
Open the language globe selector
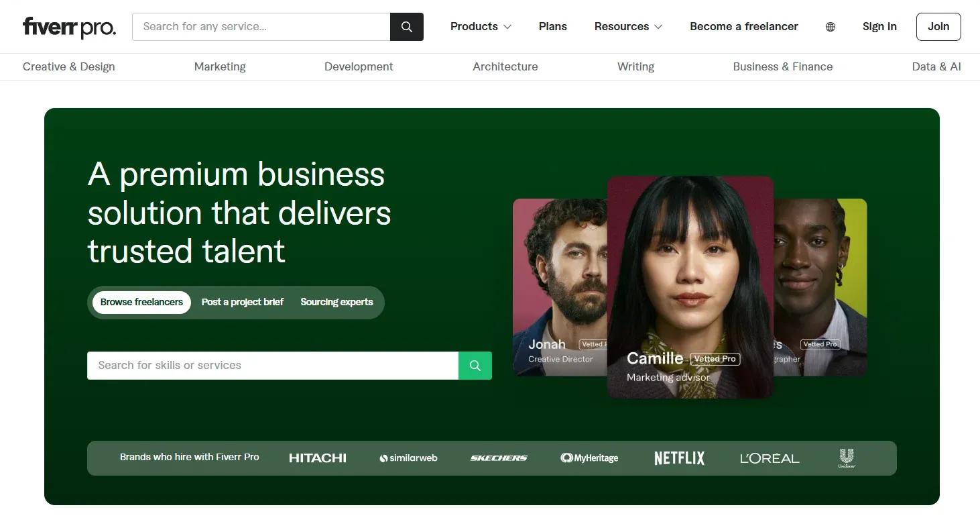[x=831, y=26]
